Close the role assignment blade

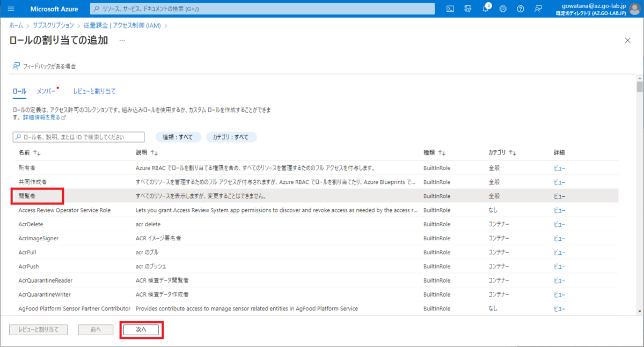coord(628,40)
